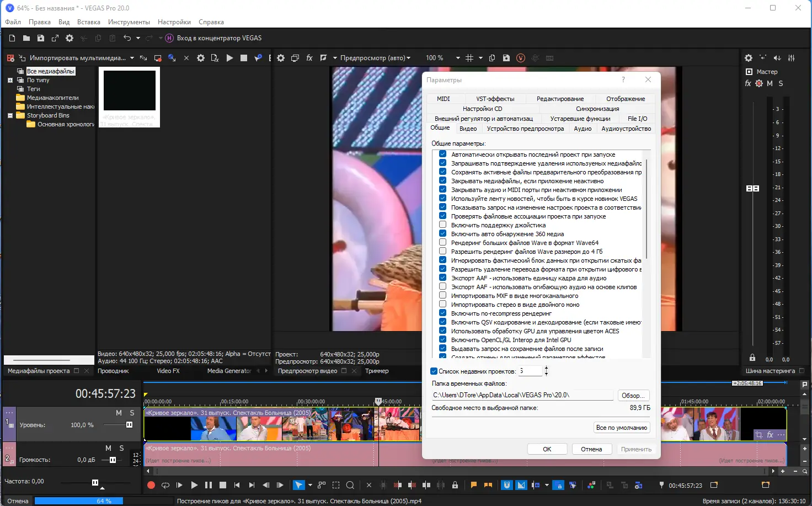Viewport: 812px width, 506px height.
Task: Open project properties gear in the main toolbar
Action: pyautogui.click(x=70, y=38)
